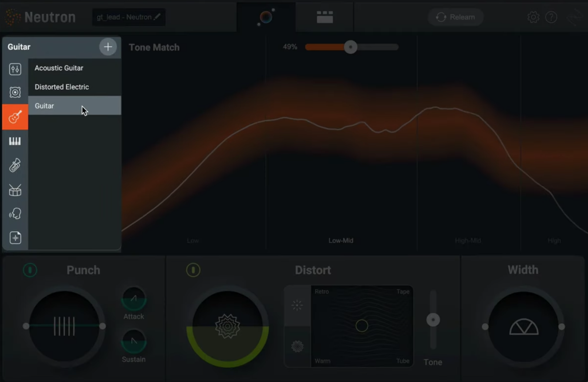Add a custom target with the plus button
Viewport: 588px width, 382px height.
tap(108, 47)
